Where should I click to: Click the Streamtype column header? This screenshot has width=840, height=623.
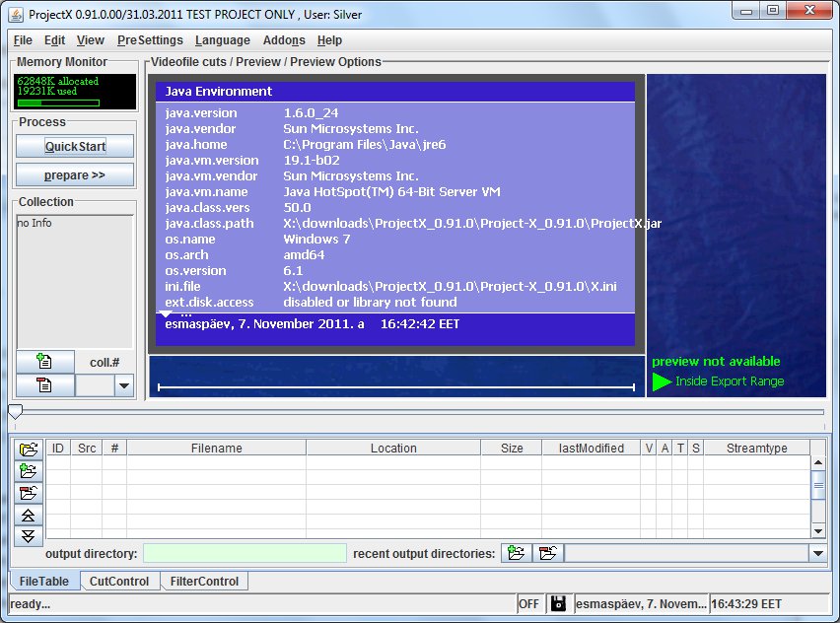coord(756,448)
